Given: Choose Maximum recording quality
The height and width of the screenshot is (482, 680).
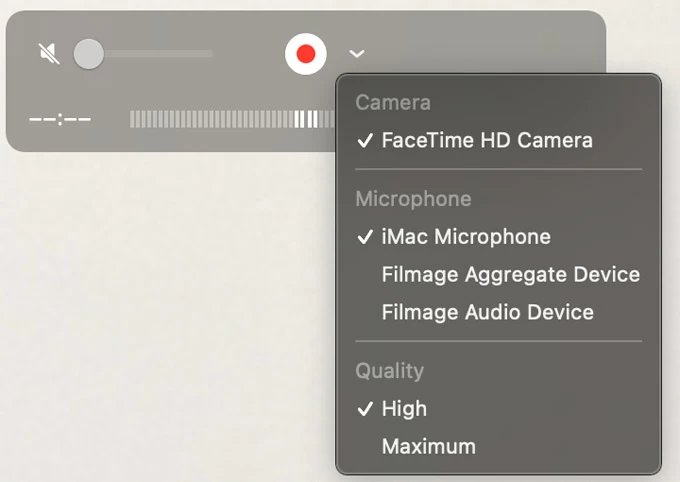Looking at the screenshot, I should (x=428, y=447).
